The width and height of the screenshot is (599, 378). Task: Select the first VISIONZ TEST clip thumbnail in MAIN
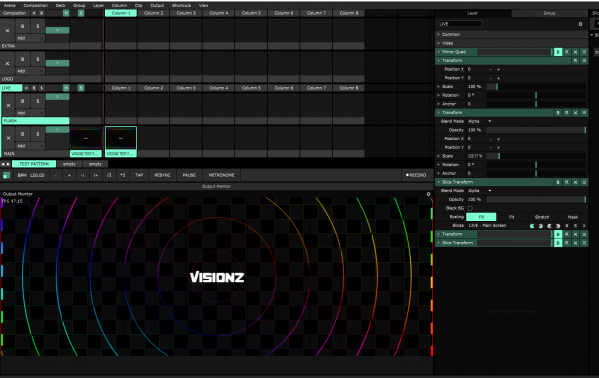point(86,138)
